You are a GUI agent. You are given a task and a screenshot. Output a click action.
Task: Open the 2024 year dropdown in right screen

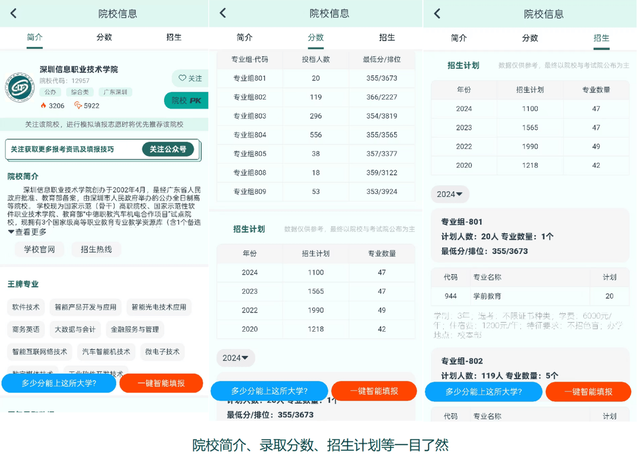(450, 194)
